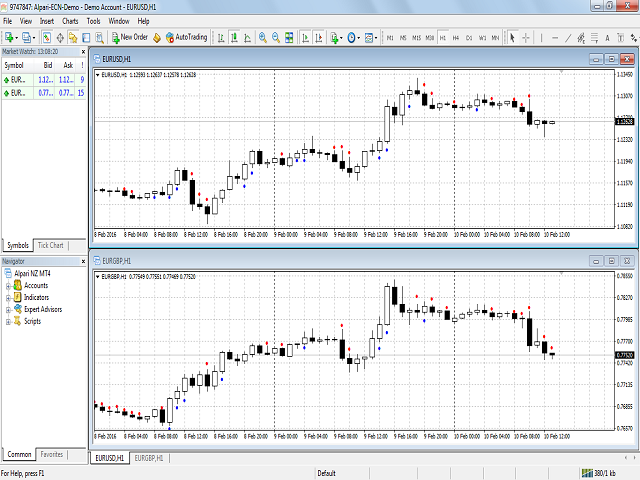Viewport: 640px width, 480px height.
Task: Select the cursor arrow tool
Action: 512,38
